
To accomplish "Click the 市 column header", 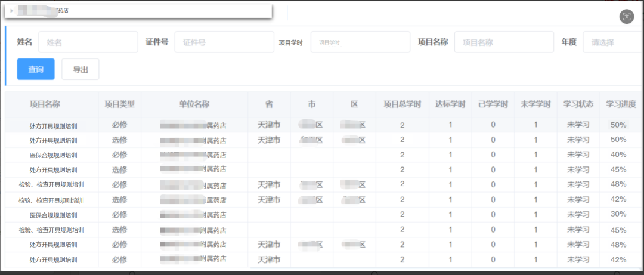I will click(x=312, y=104).
